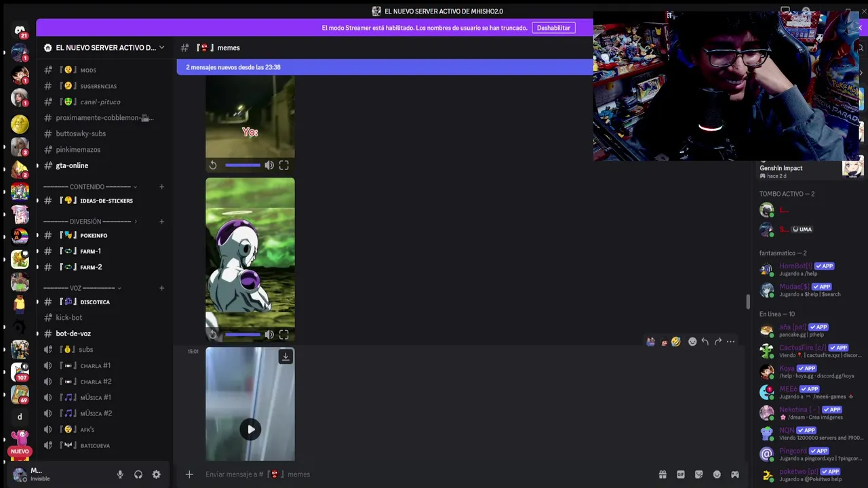Open the gold coin server icon
Screen dimensions: 868x488
pyautogui.click(x=20, y=123)
